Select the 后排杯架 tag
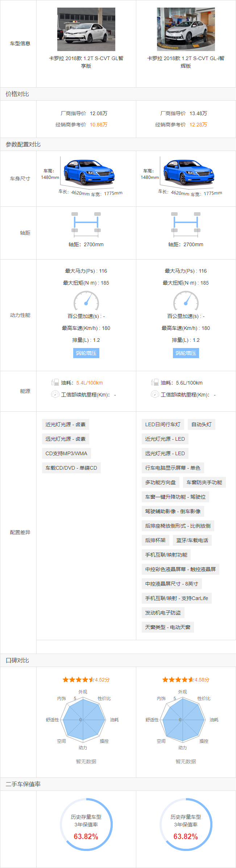Screen dimensions: 236x868 point(156,540)
